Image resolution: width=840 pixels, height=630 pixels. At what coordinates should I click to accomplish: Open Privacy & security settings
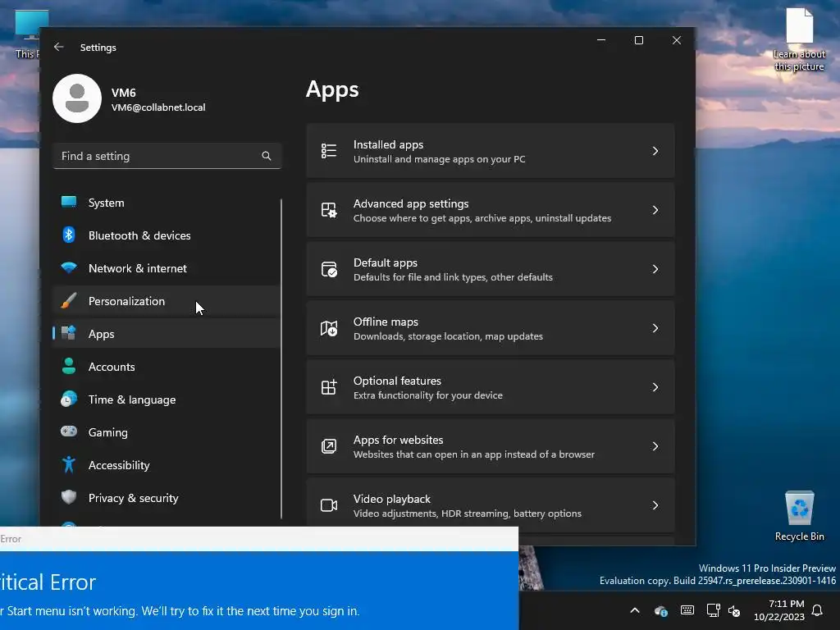[x=166, y=498]
